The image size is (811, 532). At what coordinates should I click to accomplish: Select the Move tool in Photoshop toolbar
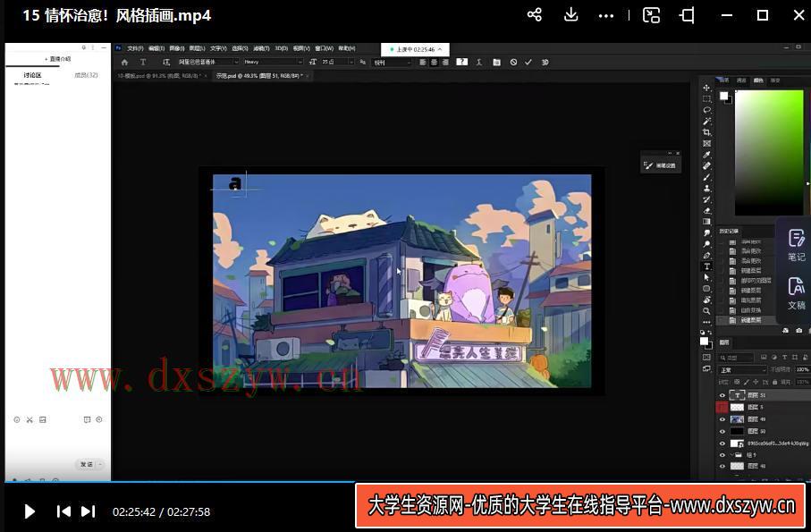point(706,88)
